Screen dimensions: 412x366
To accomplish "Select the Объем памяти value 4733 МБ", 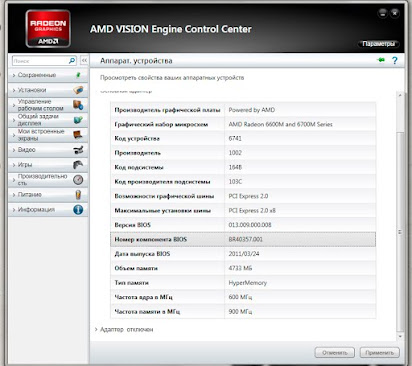I will [x=240, y=268].
